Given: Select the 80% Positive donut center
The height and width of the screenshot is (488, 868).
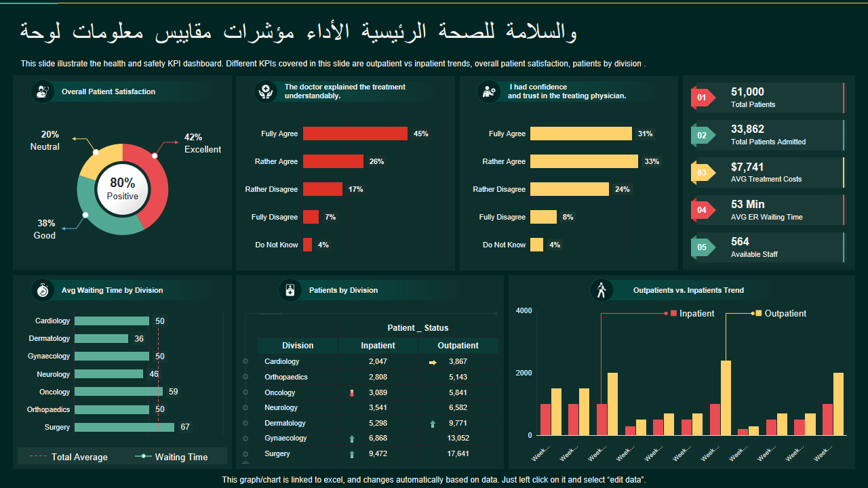Looking at the screenshot, I should [123, 189].
